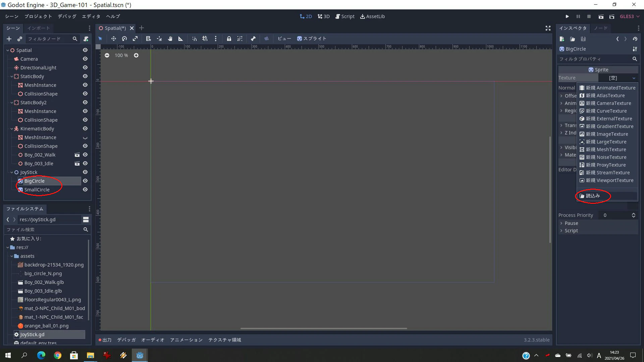This screenshot has width=644, height=362.
Task: Click 読込み to load a texture
Action: click(607, 196)
